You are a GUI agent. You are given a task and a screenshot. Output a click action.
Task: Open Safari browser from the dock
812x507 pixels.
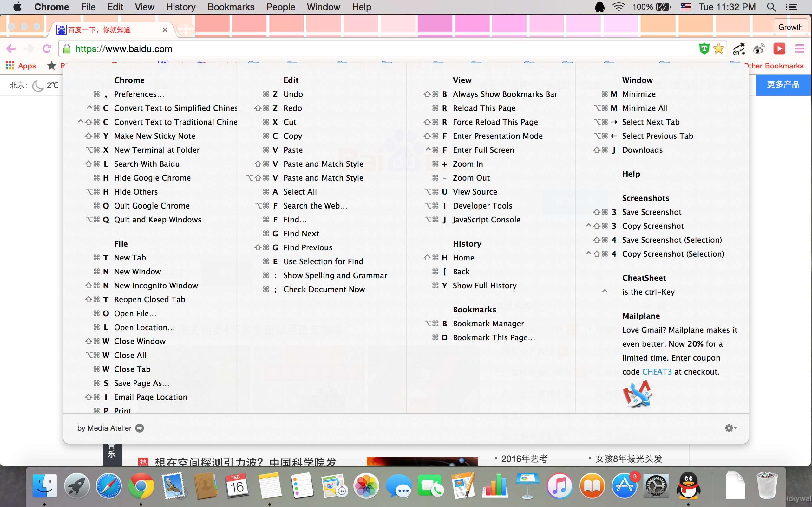109,486
